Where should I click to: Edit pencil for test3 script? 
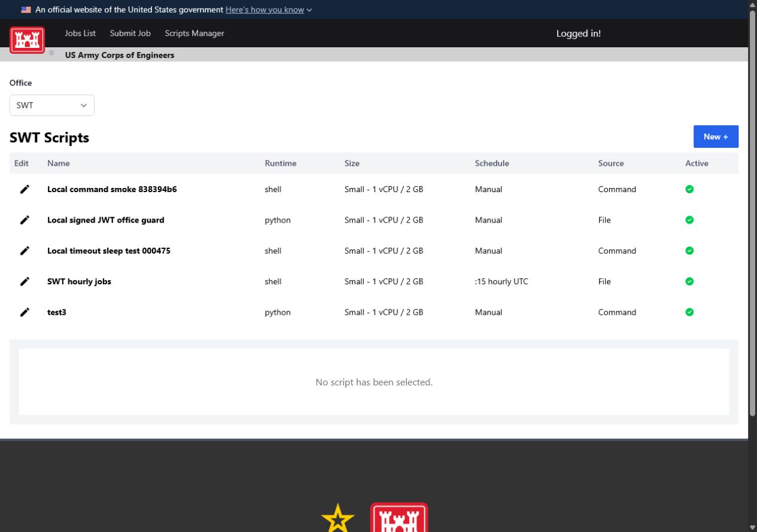click(25, 312)
